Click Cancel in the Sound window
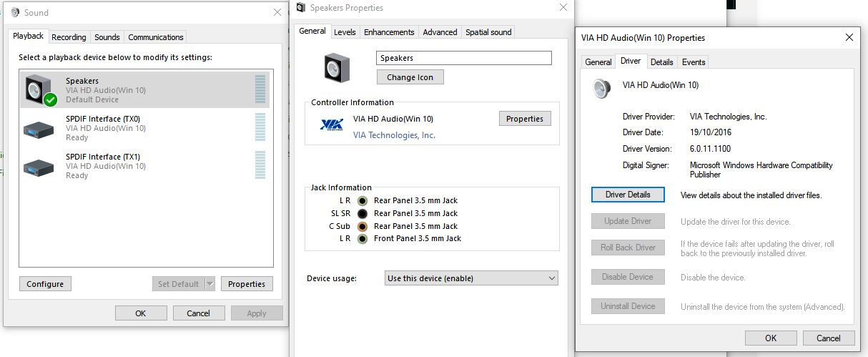Screen dimensions: 868x357 pyautogui.click(x=198, y=313)
